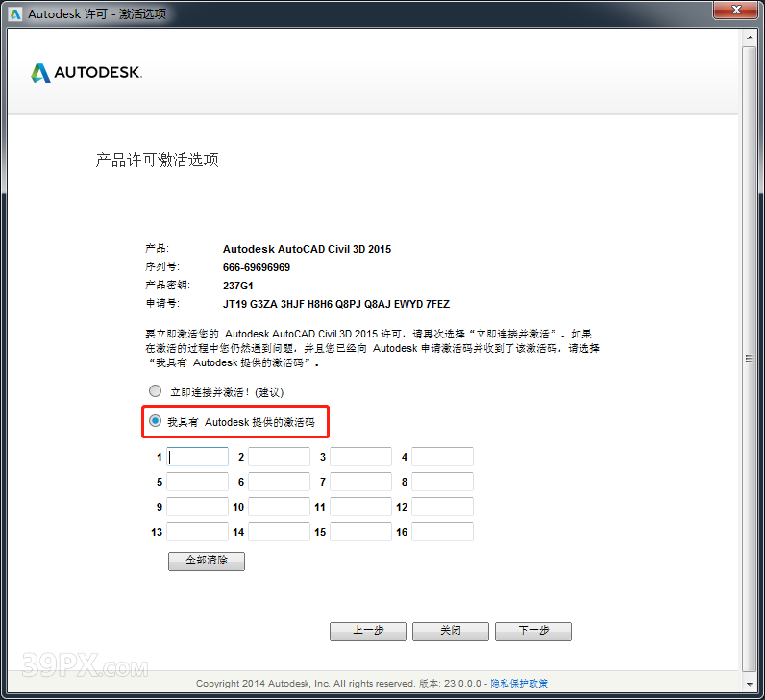Image resolution: width=765 pixels, height=700 pixels.
Task: Click activation code field 8
Action: click(x=442, y=482)
